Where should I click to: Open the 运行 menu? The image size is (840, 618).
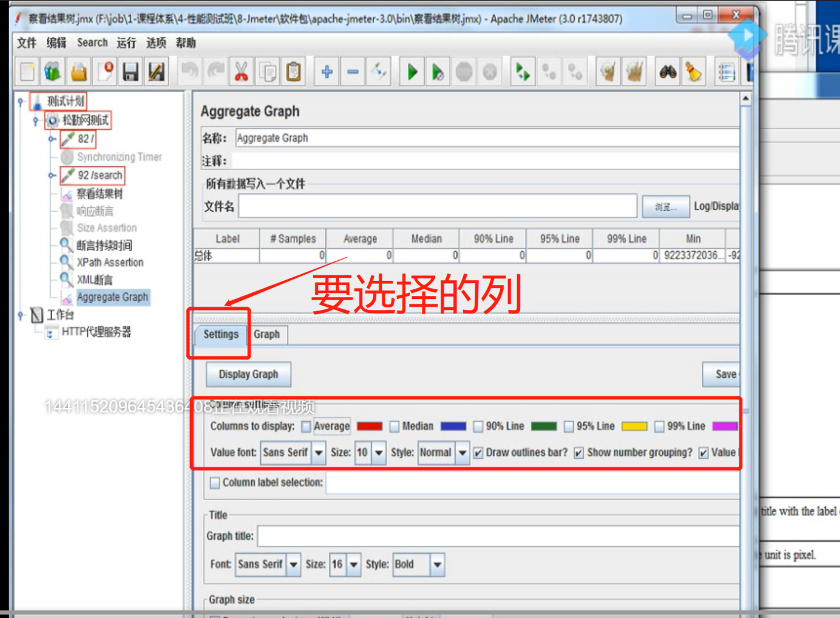[126, 43]
